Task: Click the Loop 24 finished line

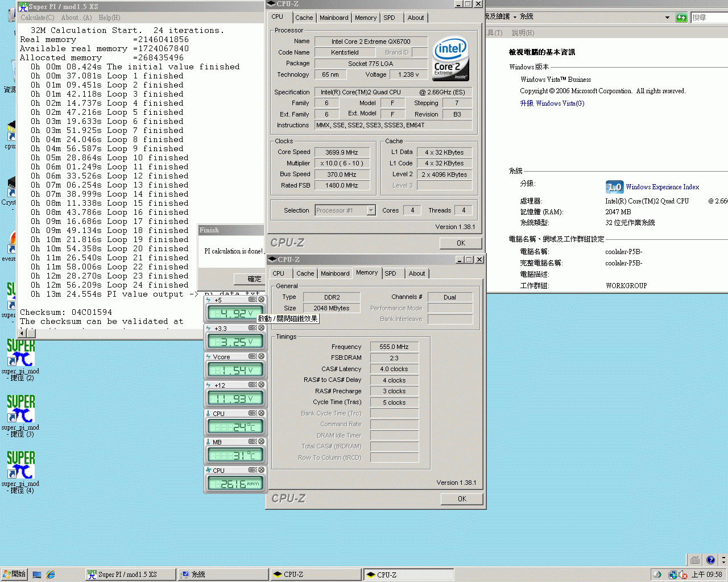Action: (x=110, y=285)
